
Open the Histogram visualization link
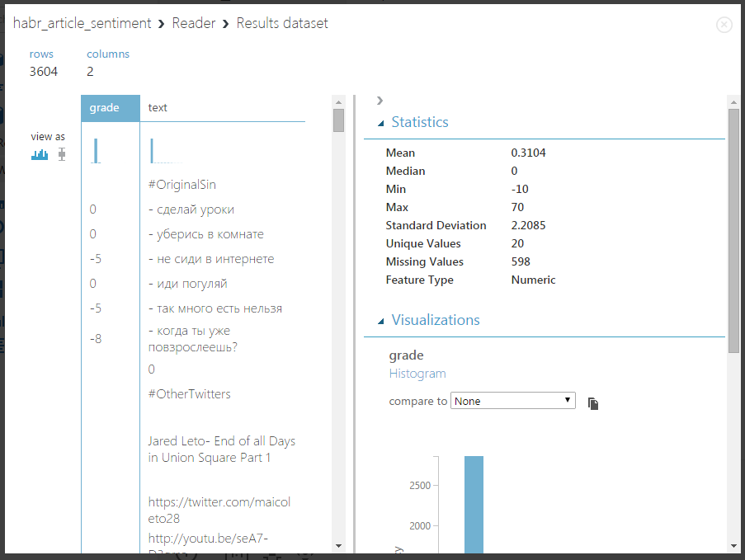coord(417,374)
